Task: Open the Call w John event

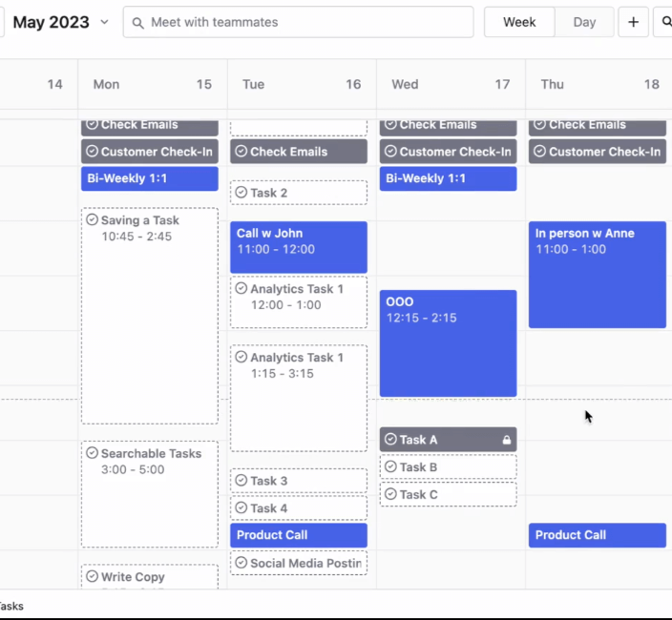Action: tap(298, 246)
